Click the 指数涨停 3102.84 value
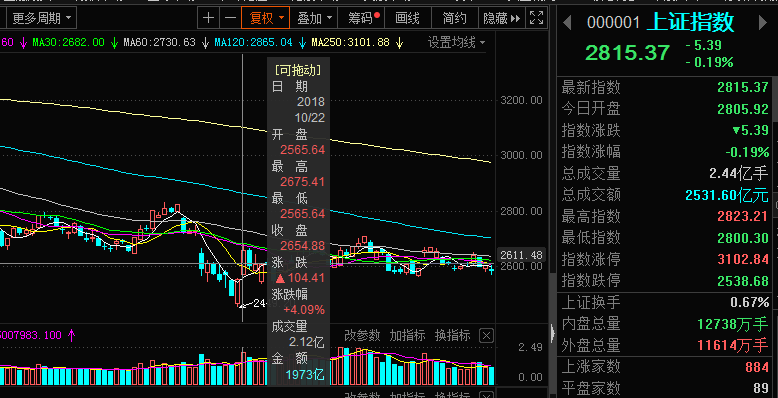The width and height of the screenshot is (778, 398). click(743, 260)
